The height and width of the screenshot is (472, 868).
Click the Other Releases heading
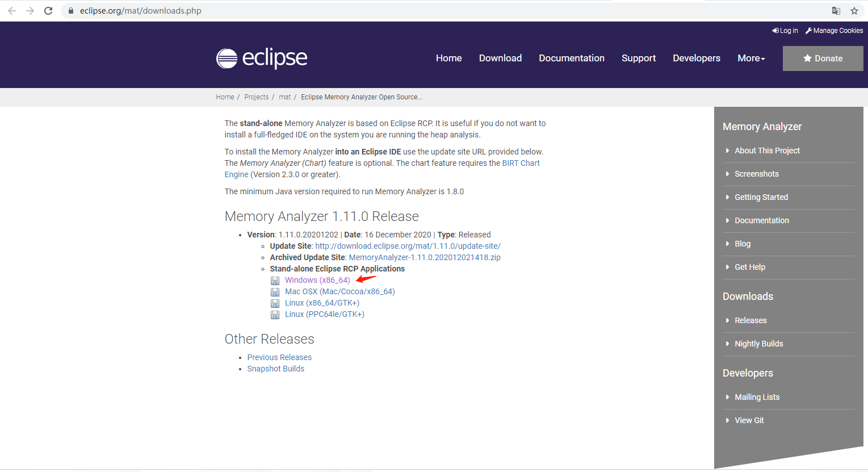pyautogui.click(x=270, y=339)
